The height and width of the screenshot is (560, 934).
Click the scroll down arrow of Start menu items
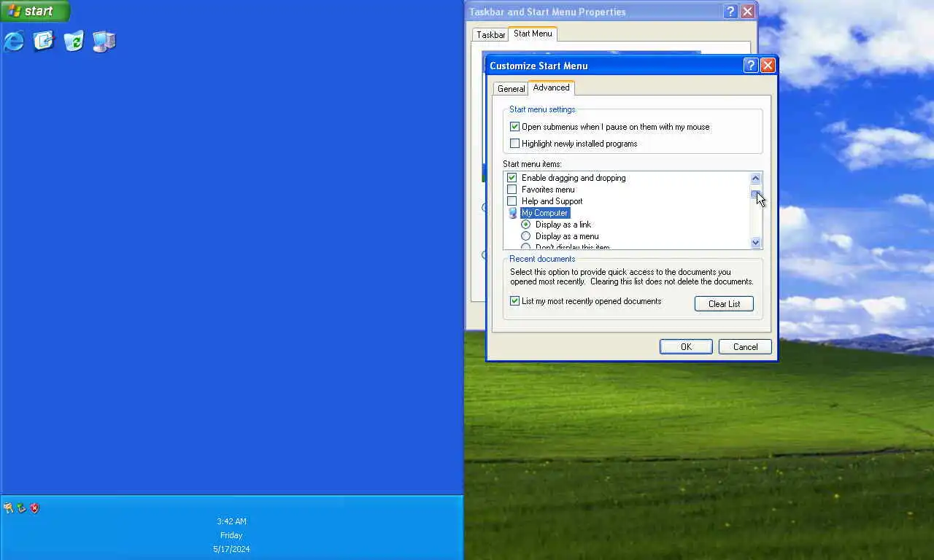coord(755,243)
